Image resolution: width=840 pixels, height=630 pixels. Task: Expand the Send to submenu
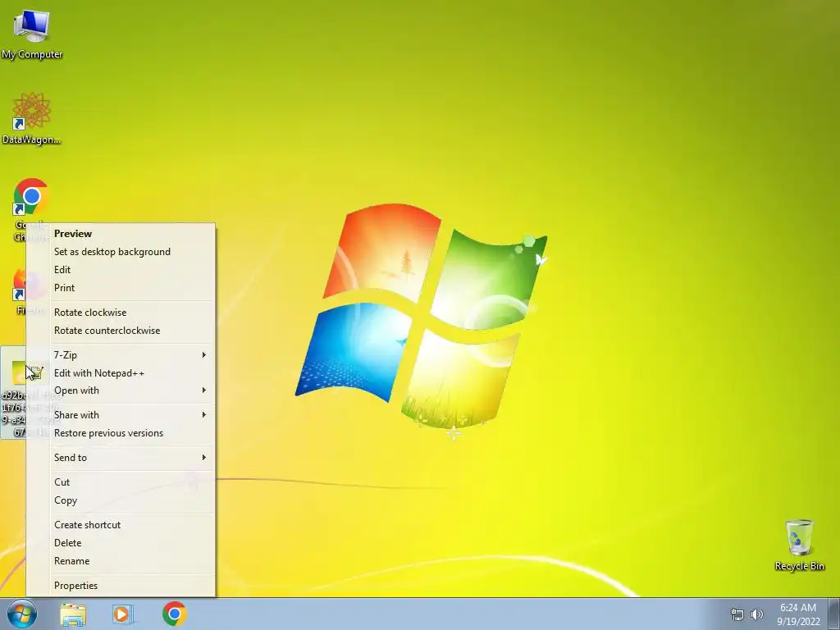(x=121, y=458)
